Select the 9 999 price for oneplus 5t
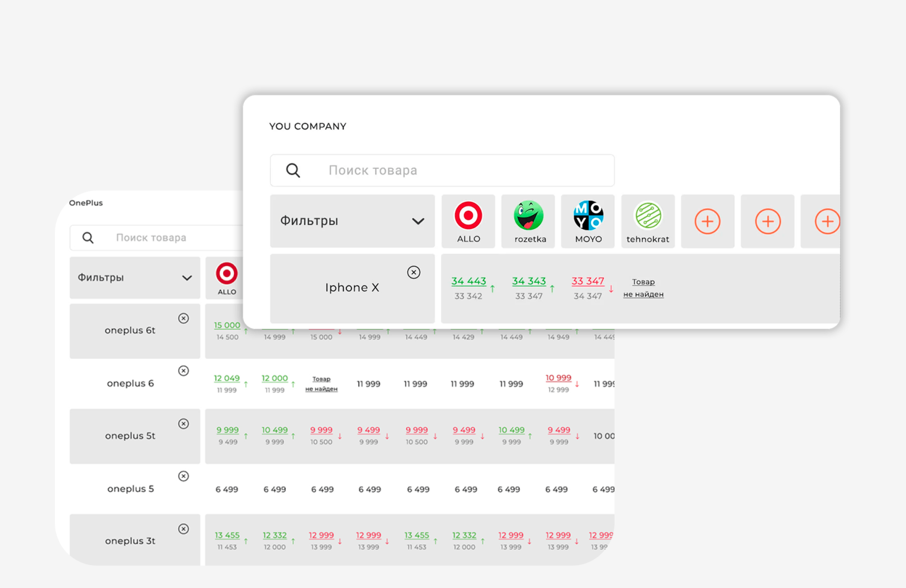906x588 pixels. point(227,430)
